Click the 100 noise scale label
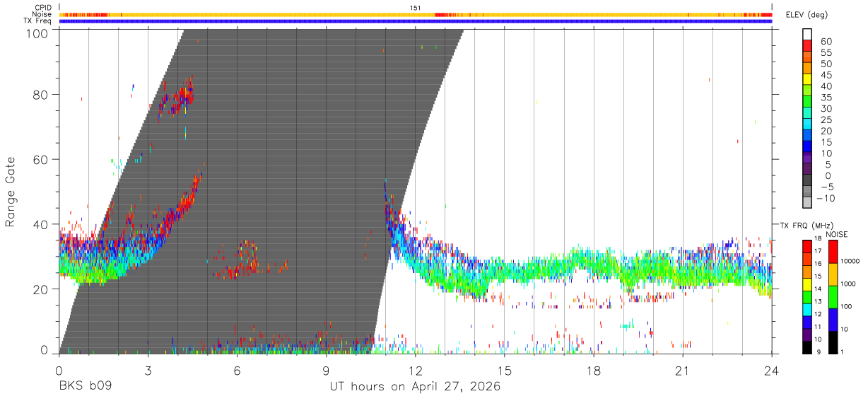 tap(845, 307)
